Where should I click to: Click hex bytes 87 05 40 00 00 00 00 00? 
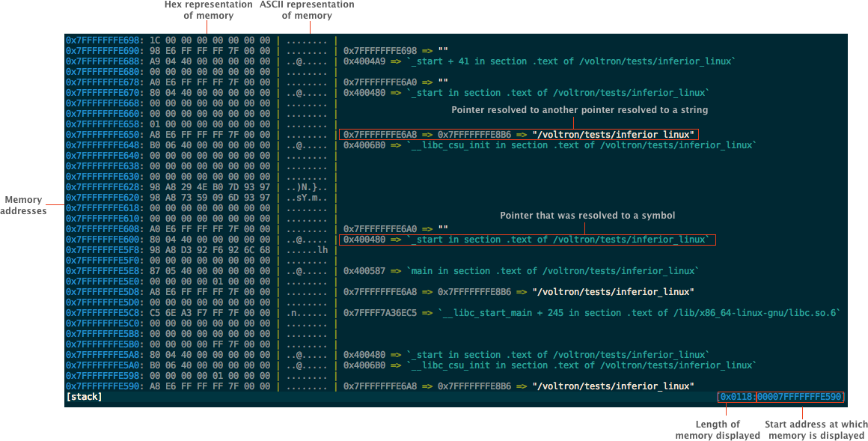[x=210, y=271]
